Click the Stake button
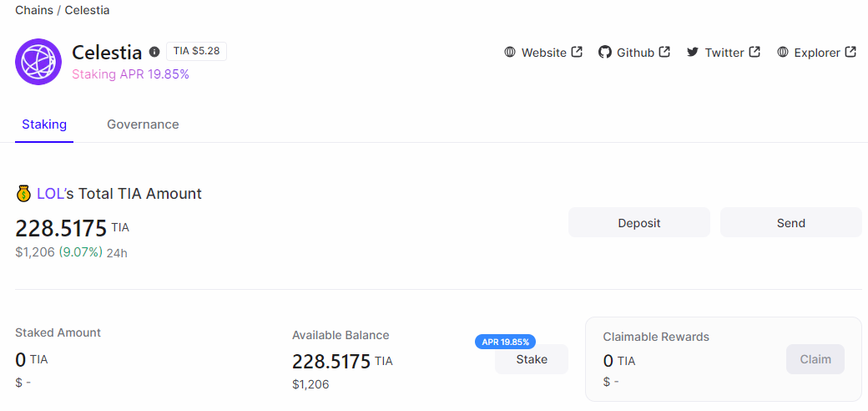Viewport: 868px width, 411px height. coord(532,359)
